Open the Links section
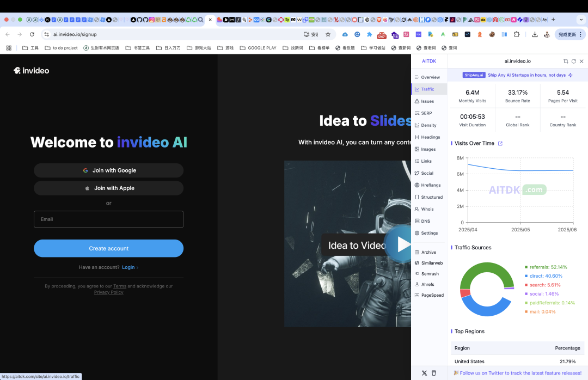 click(x=429, y=161)
